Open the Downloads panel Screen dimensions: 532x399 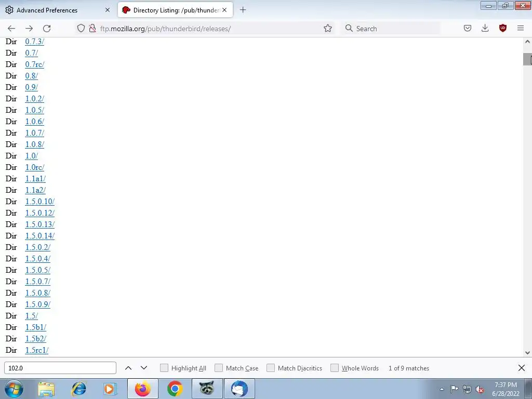point(485,29)
